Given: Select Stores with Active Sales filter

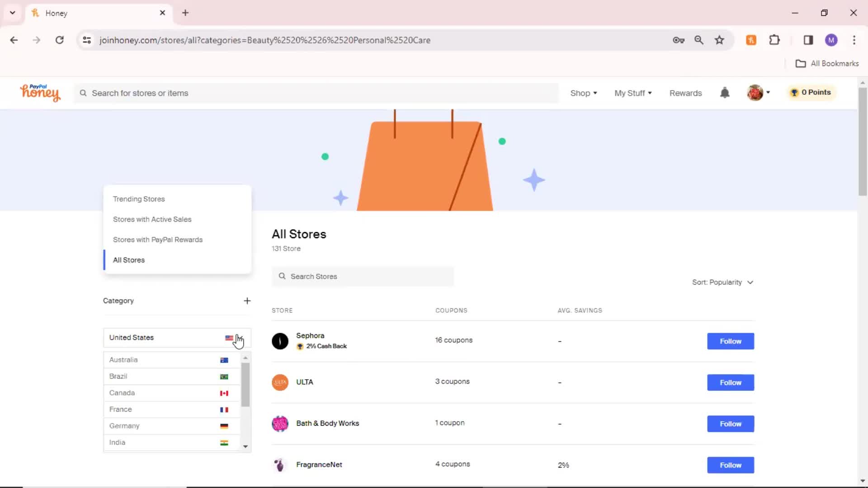Looking at the screenshot, I should click(x=152, y=219).
